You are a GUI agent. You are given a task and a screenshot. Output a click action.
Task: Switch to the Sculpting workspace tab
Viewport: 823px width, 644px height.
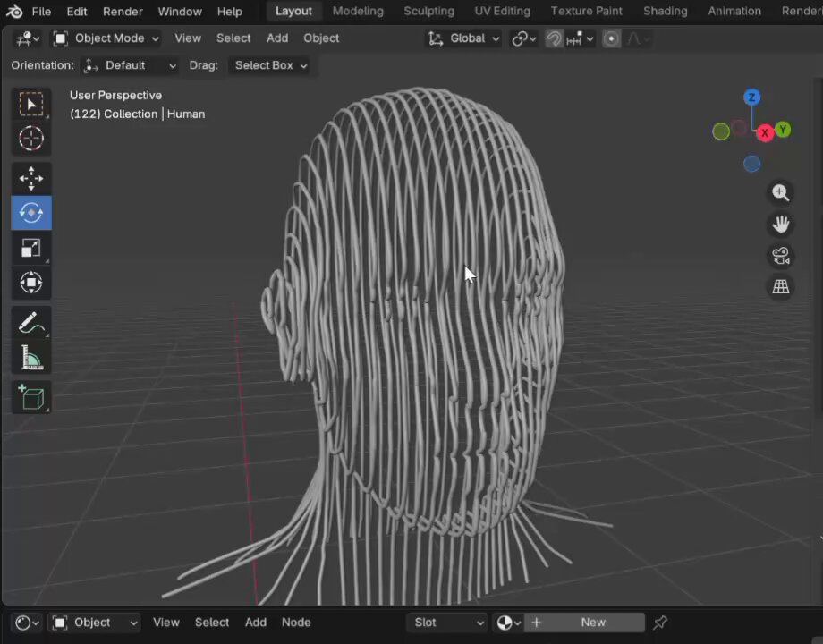tap(428, 11)
